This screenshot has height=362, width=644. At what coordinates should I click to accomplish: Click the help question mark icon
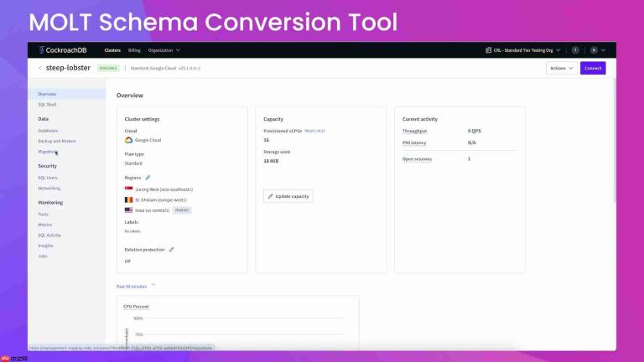click(x=575, y=50)
